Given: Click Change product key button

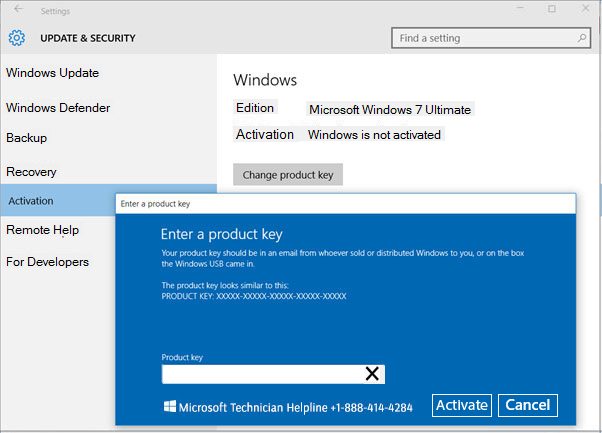Looking at the screenshot, I should (288, 175).
